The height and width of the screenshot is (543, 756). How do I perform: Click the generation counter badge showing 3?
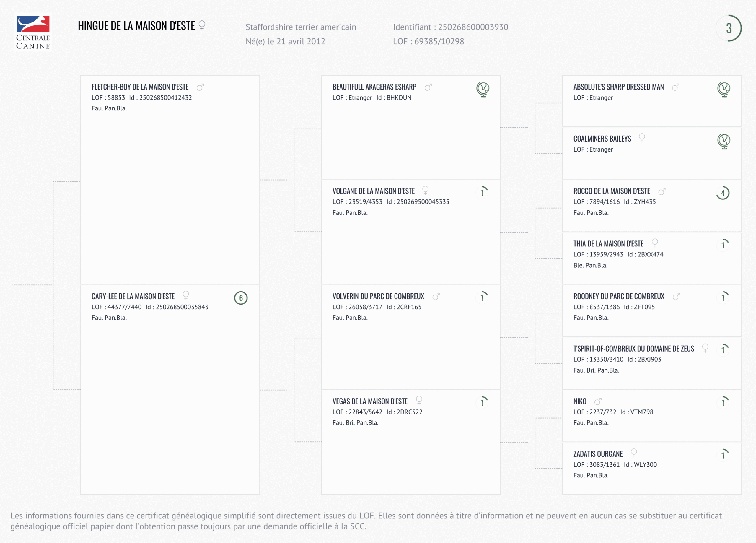(x=728, y=28)
